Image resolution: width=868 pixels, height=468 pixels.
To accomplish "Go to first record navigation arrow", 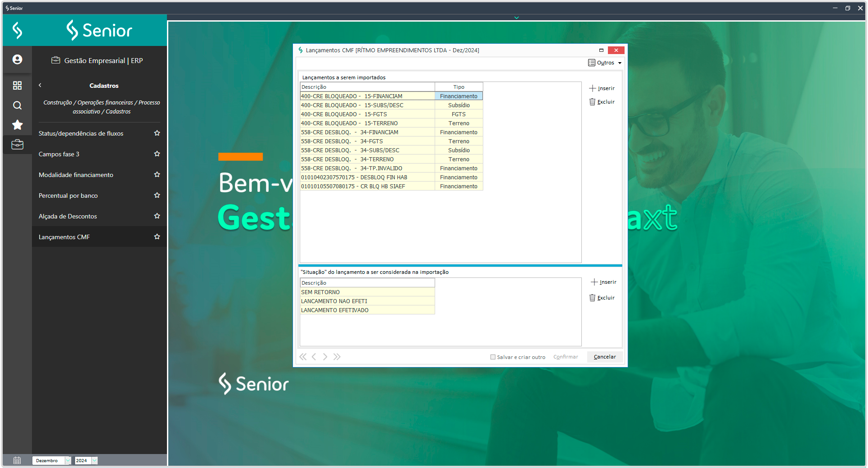I will click(x=303, y=357).
